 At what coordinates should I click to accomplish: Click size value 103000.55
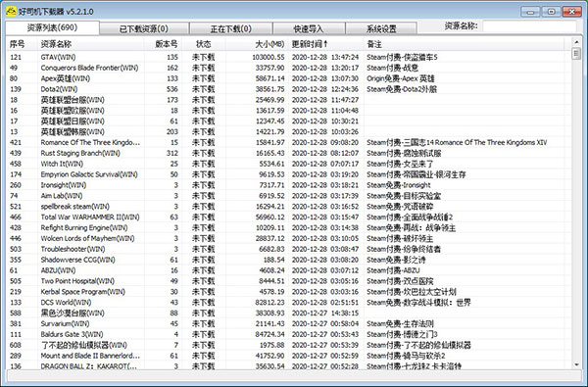tap(269, 58)
